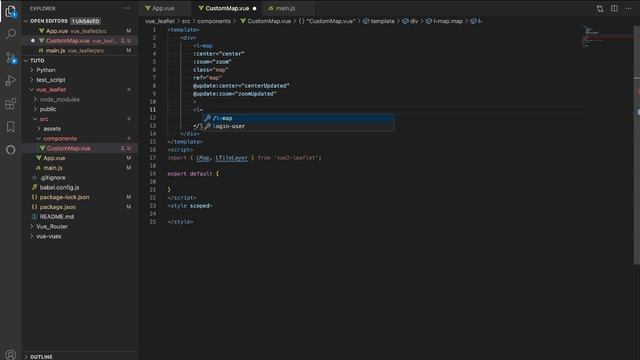This screenshot has height=360, width=640.
Task: Open the Source Control view icon
Action: (11, 58)
